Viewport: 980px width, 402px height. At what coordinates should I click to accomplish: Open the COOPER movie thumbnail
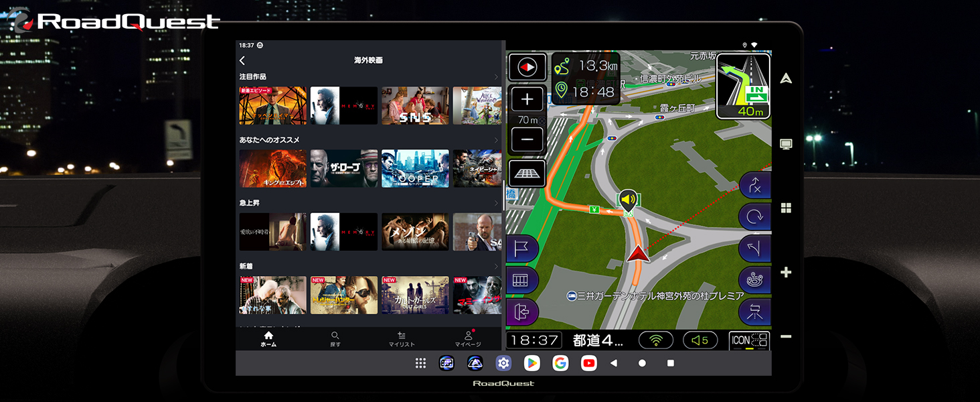click(x=415, y=169)
